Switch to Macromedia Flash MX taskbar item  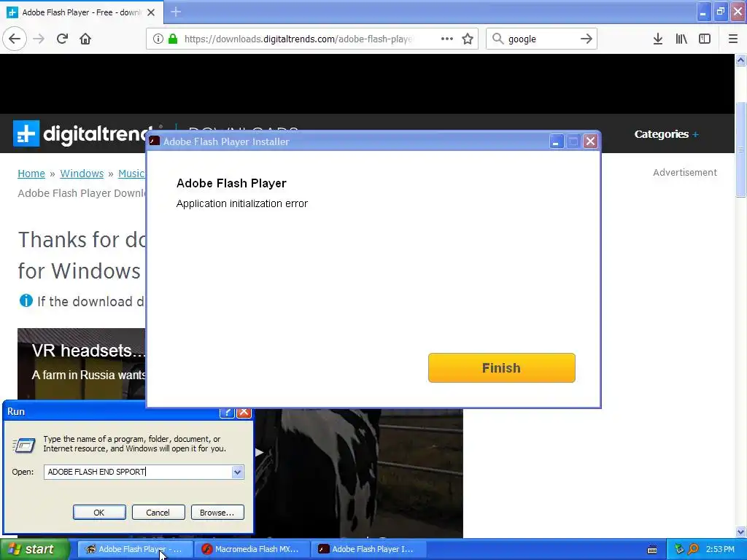click(252, 549)
